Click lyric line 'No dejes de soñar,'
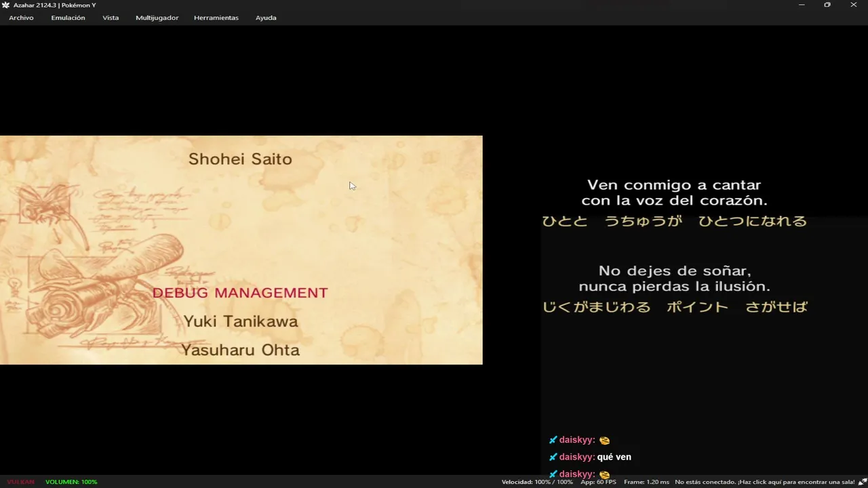 pyautogui.click(x=674, y=270)
